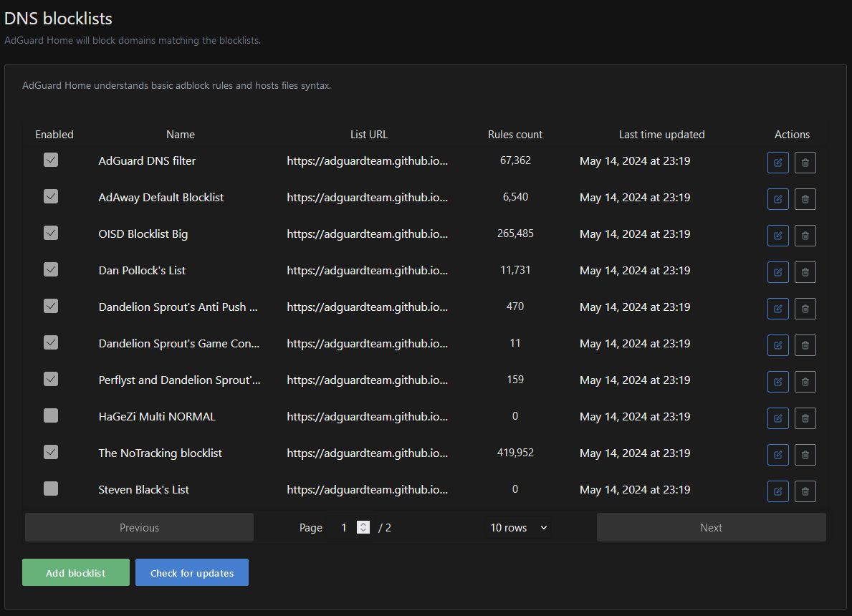This screenshot has width=852, height=616.
Task: Edit Steven Black's List
Action: coord(777,491)
